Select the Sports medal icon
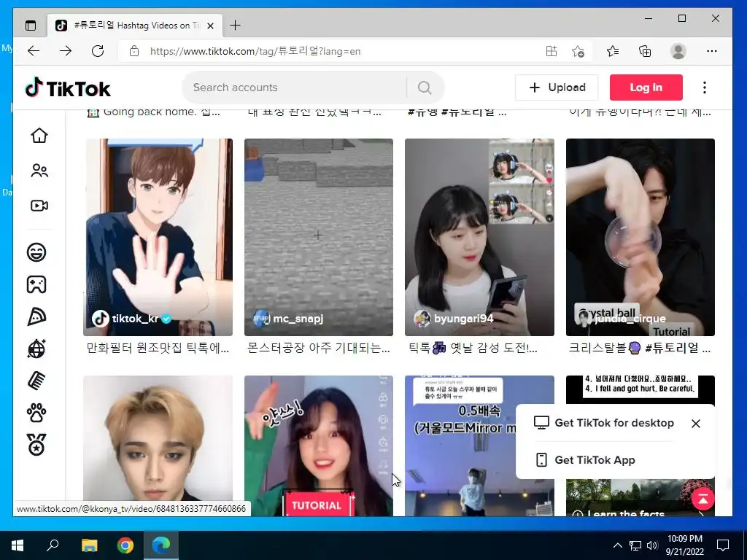Screen dimensions: 747x560 pyautogui.click(x=36, y=445)
